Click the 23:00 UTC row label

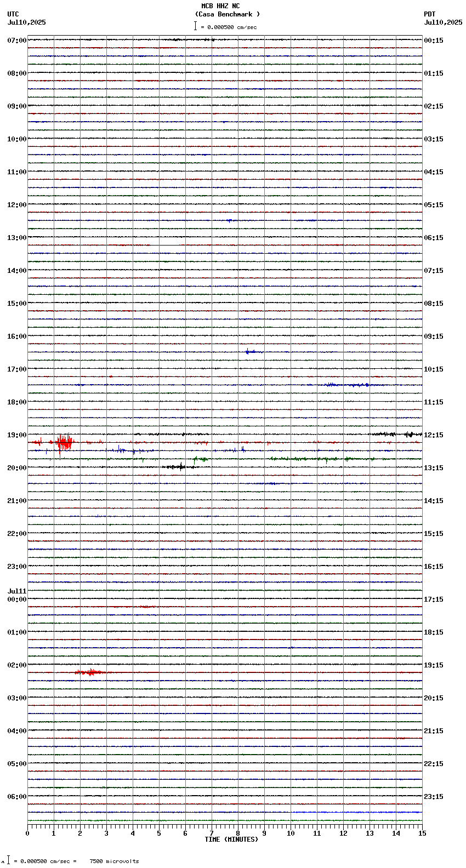tap(17, 567)
